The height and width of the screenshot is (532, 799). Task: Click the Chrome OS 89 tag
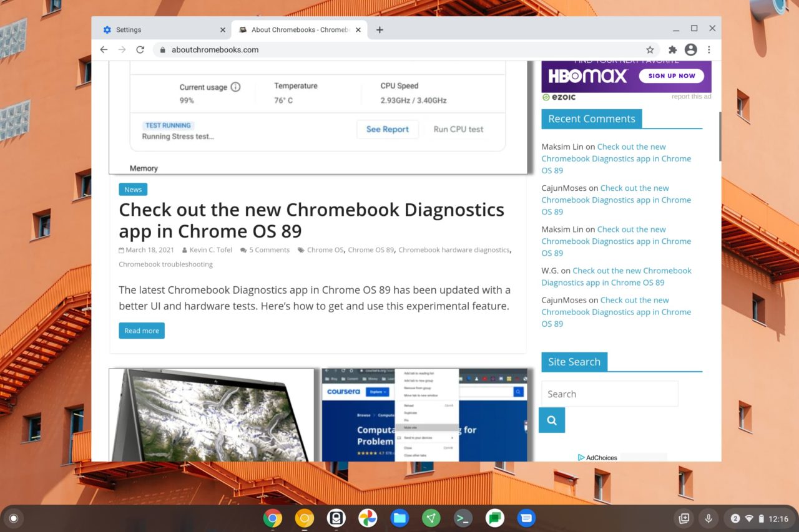[x=371, y=249]
